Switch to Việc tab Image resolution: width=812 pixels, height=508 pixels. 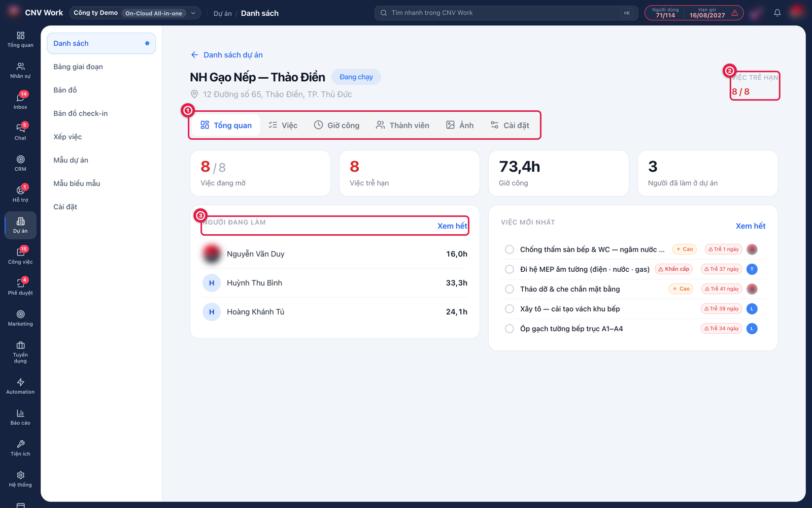tap(283, 125)
